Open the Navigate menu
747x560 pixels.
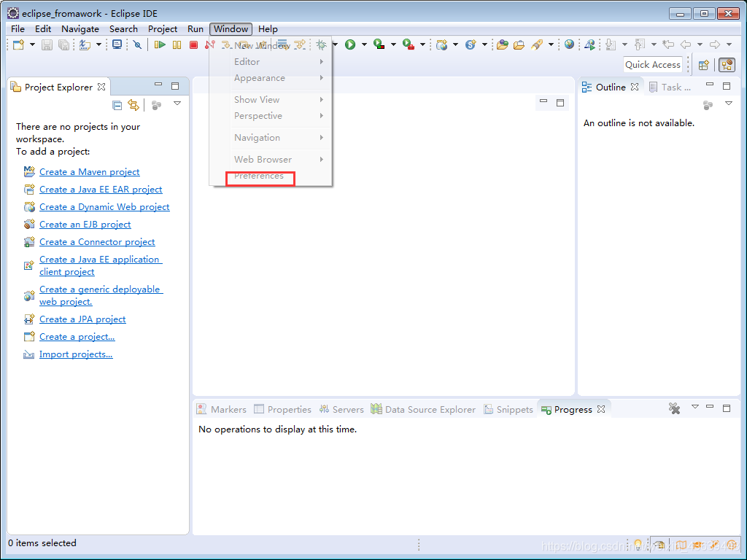pos(80,29)
